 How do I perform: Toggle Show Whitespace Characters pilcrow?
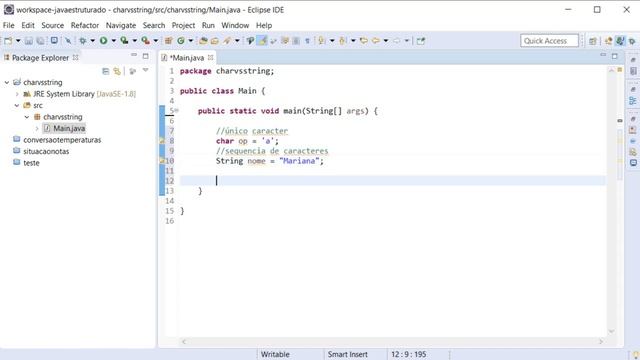(x=307, y=41)
